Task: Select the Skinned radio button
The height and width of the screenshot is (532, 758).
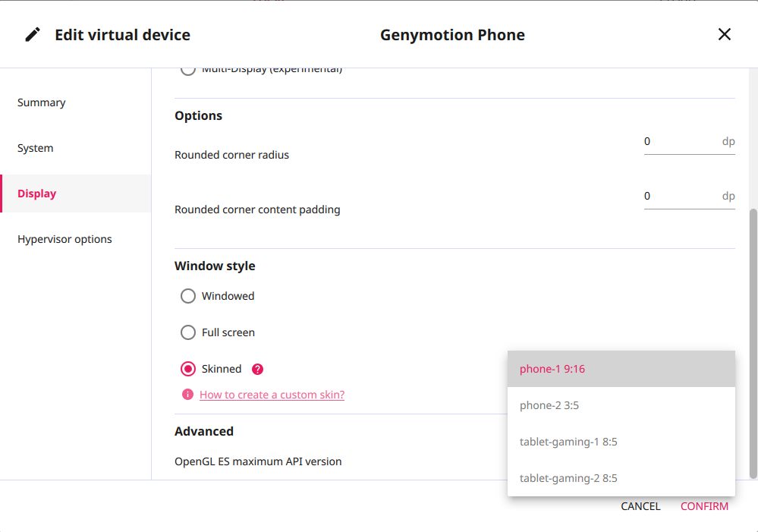Action: 188,370
